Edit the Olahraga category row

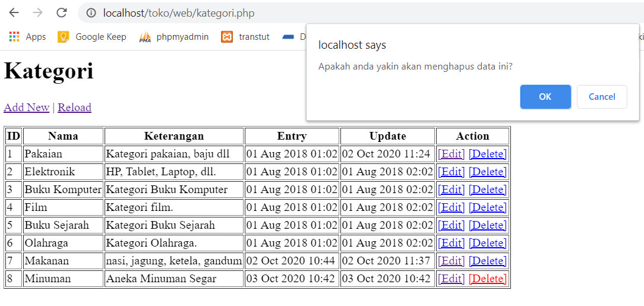[x=451, y=243]
